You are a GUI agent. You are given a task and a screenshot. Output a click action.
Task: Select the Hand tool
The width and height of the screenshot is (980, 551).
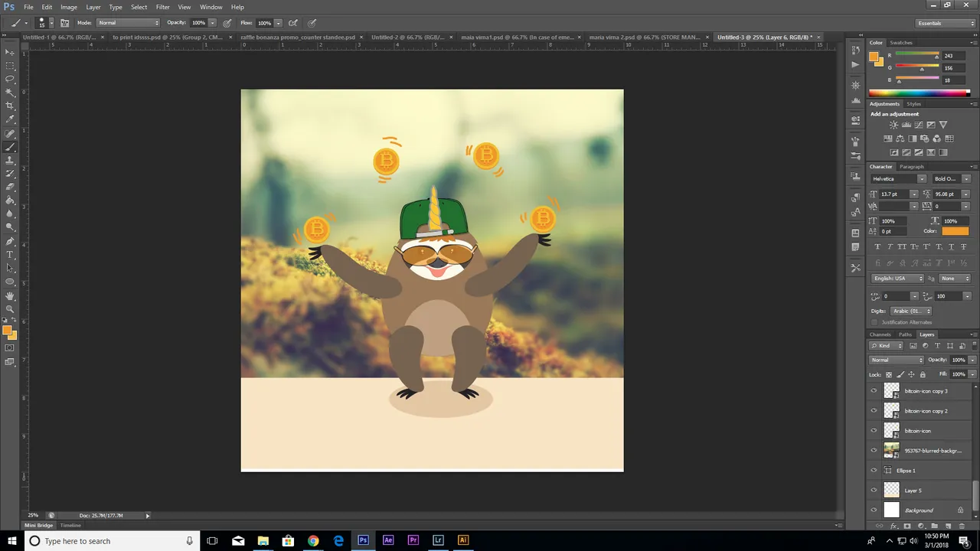point(10,295)
